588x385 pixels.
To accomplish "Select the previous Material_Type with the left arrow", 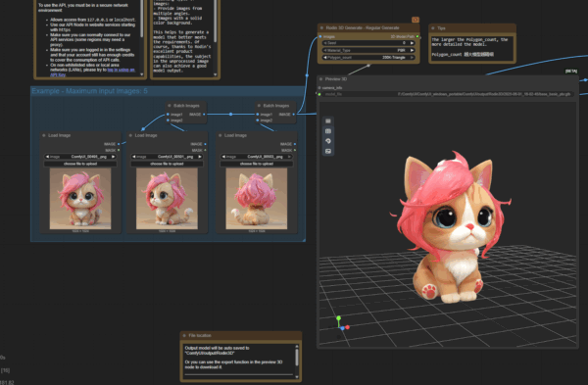I will 325,50.
